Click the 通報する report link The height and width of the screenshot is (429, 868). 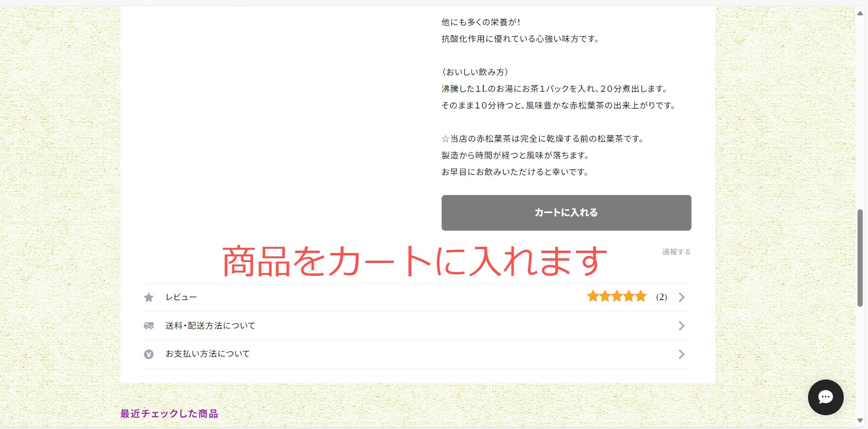(676, 252)
